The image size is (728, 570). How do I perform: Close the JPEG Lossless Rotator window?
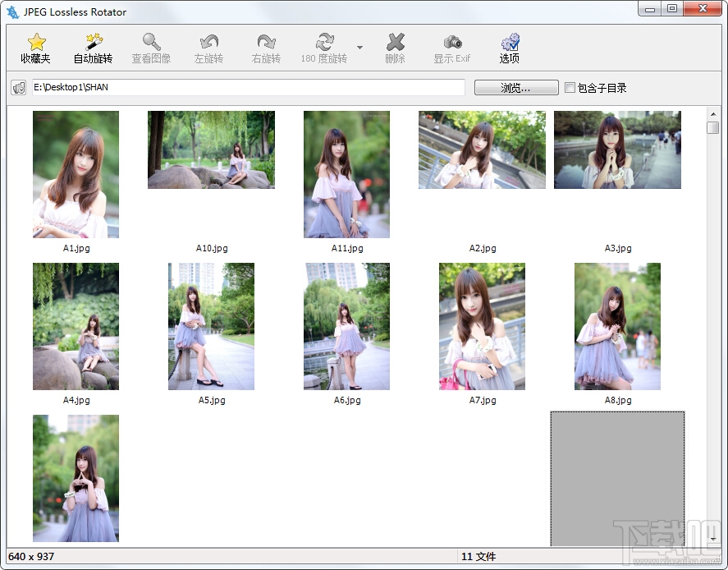pyautogui.click(x=703, y=9)
